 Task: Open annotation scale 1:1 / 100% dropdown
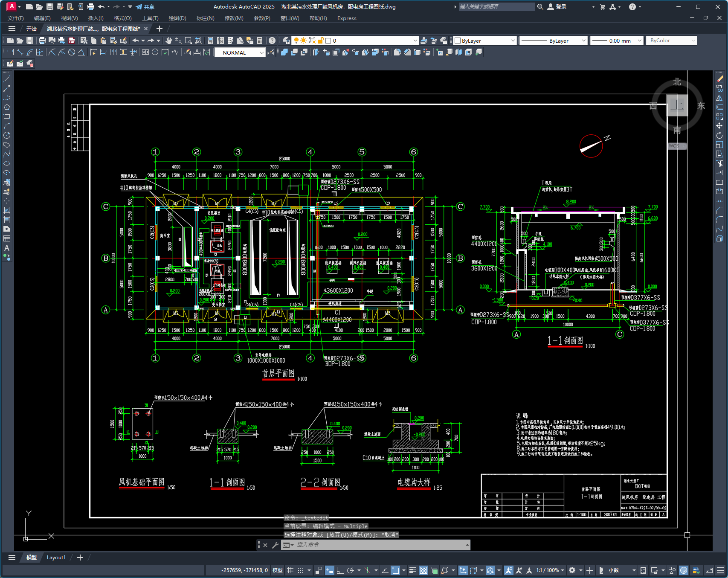pyautogui.click(x=550, y=570)
